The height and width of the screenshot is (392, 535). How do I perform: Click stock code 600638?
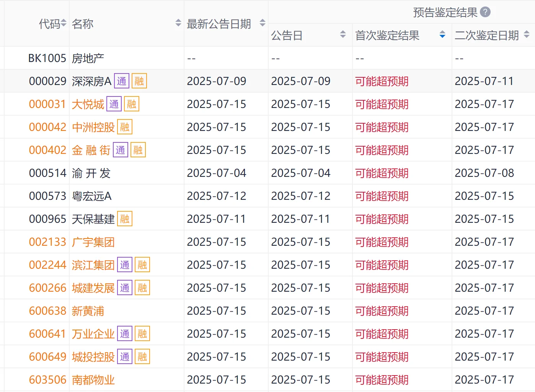(47, 311)
